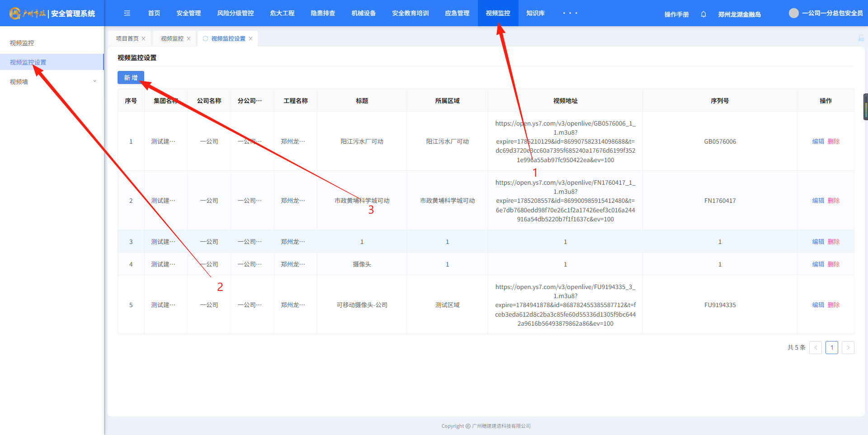This screenshot has height=435, width=868.
Task: Open the notification bell icon
Action: tap(703, 14)
